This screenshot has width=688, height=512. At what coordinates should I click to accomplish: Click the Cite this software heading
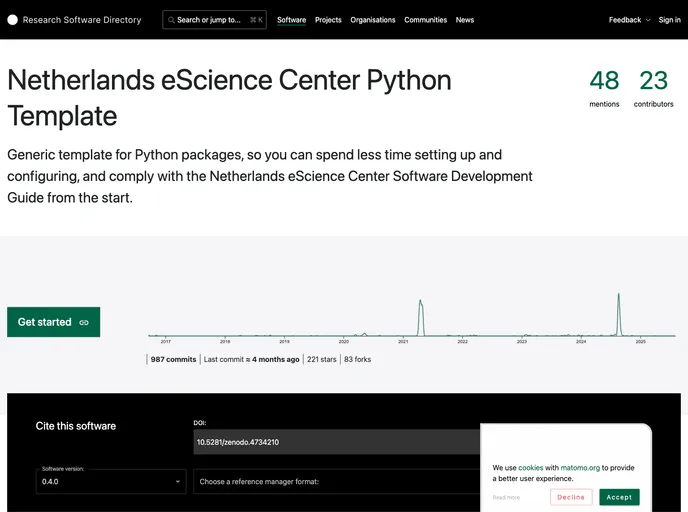click(x=76, y=426)
